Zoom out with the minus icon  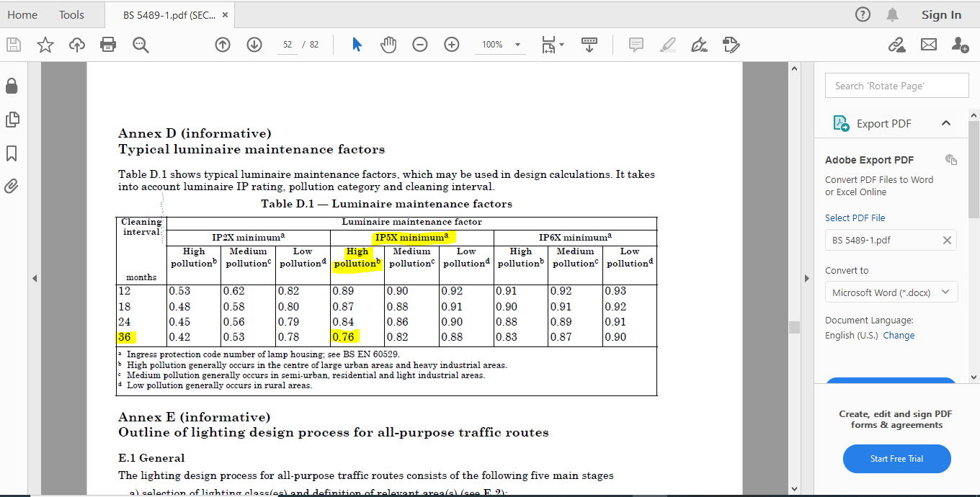(420, 45)
